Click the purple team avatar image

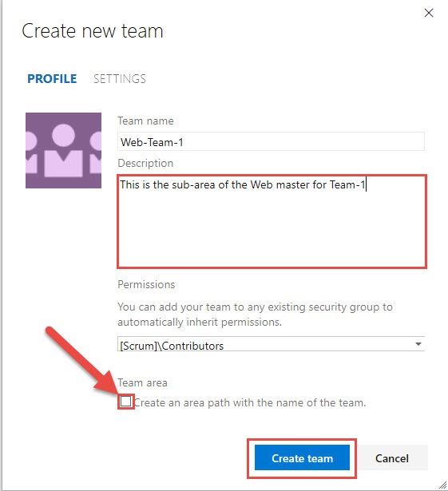tap(64, 150)
